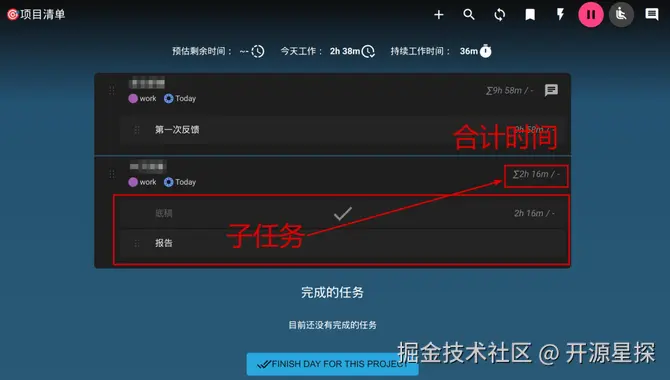Viewport: 670px width, 380px height.
Task: Click the drag handle of 第一次反馈
Action: [x=137, y=130]
